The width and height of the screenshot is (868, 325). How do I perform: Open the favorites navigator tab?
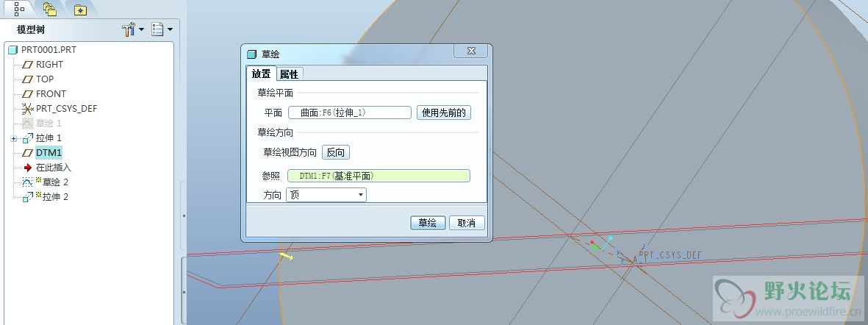(80, 9)
